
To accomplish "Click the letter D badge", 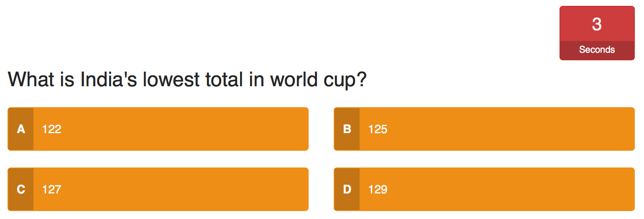I will pyautogui.click(x=347, y=189).
